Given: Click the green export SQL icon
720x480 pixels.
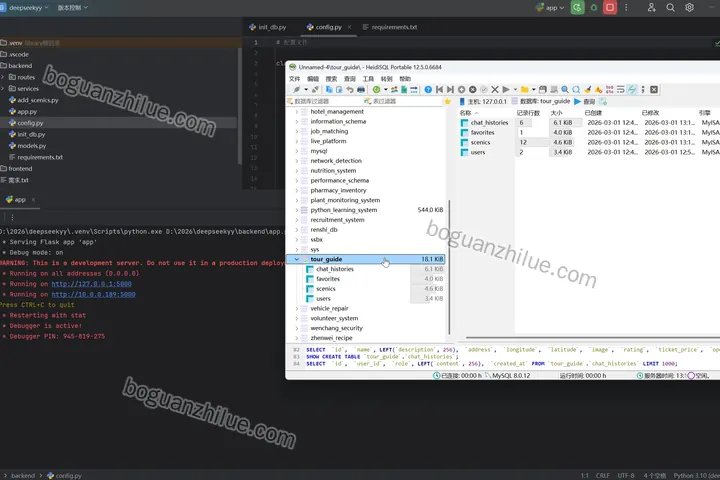Looking at the screenshot, I should point(404,90).
